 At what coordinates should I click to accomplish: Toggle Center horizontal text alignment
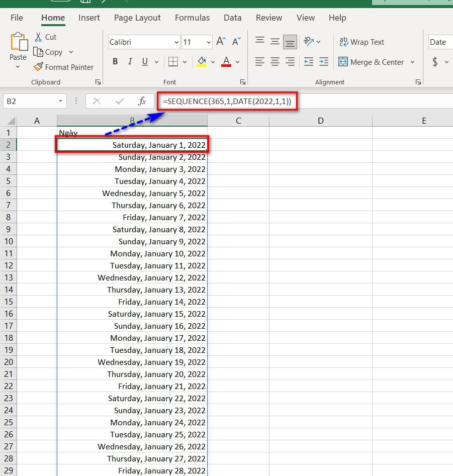pyautogui.click(x=275, y=62)
